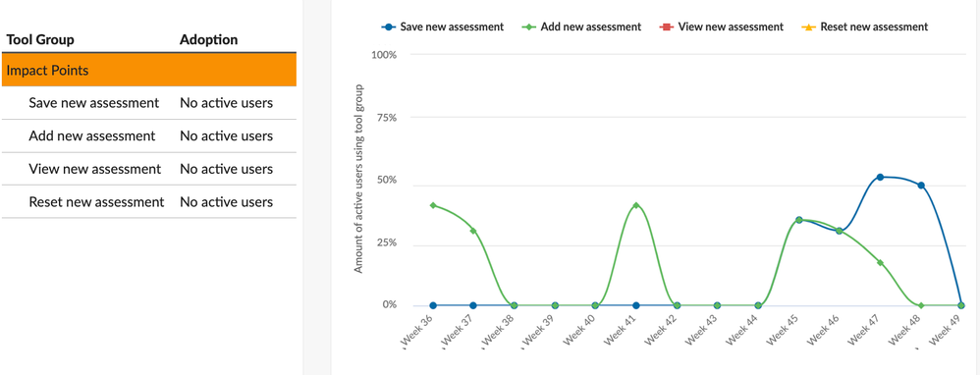Click the blue circle legend marker icon

point(389,27)
